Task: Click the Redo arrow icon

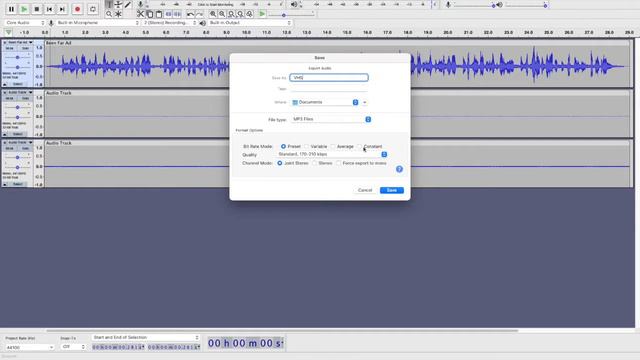Action: (200, 14)
